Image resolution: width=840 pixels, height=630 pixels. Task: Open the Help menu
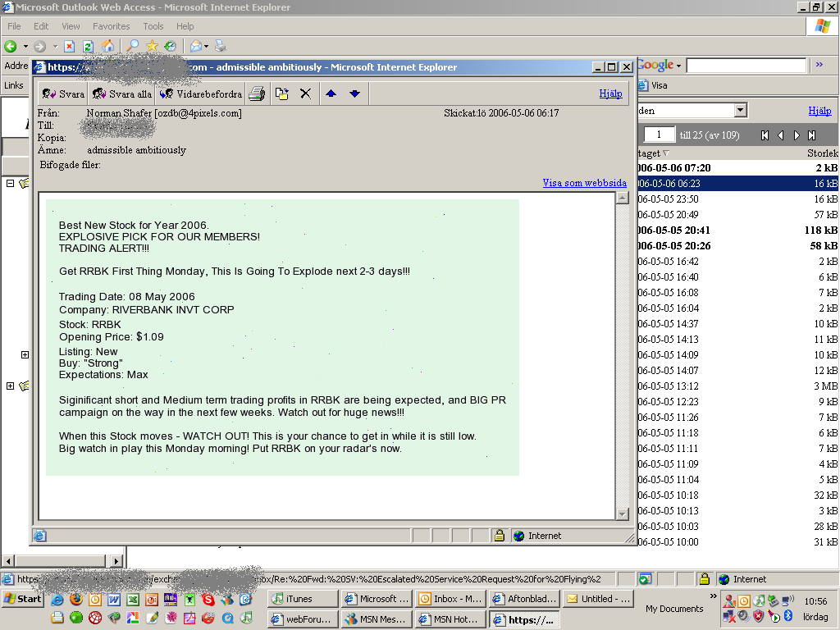(185, 26)
